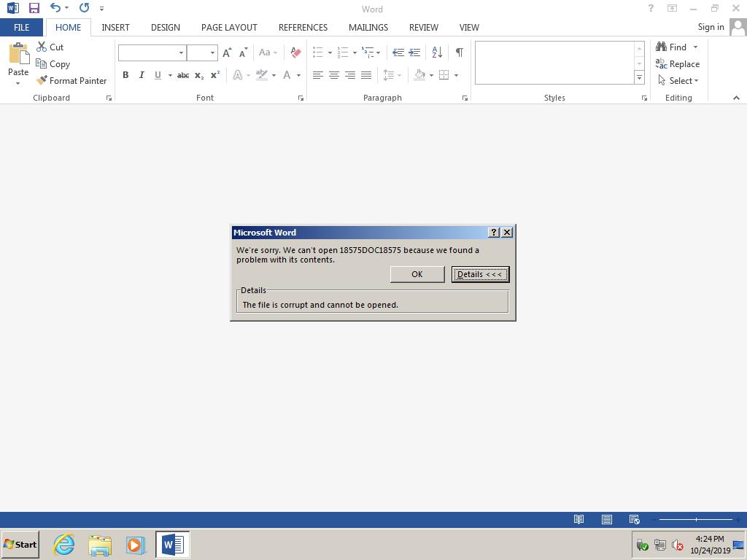This screenshot has height=560, width=747.
Task: Expand the Styles gallery more arrow
Action: tap(639, 78)
